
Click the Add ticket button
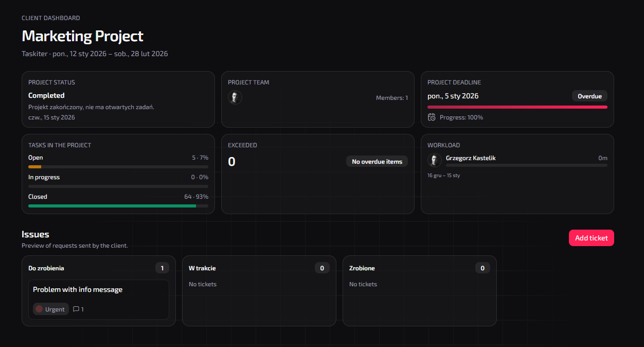click(591, 238)
